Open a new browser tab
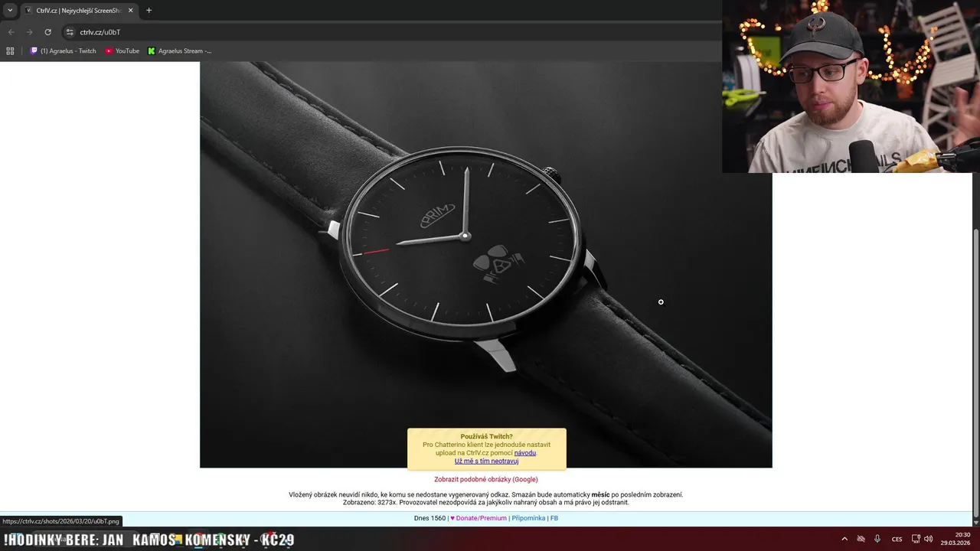Viewport: 980px width, 551px height. (149, 11)
